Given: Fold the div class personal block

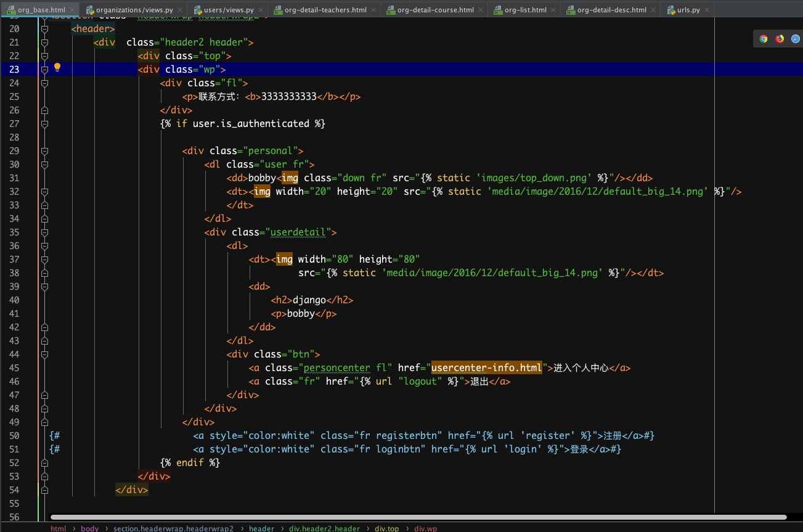Looking at the screenshot, I should 44,151.
